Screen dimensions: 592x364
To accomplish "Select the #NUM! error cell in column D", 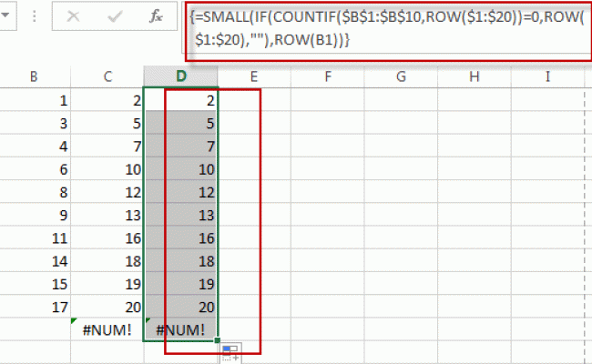I will tap(181, 329).
